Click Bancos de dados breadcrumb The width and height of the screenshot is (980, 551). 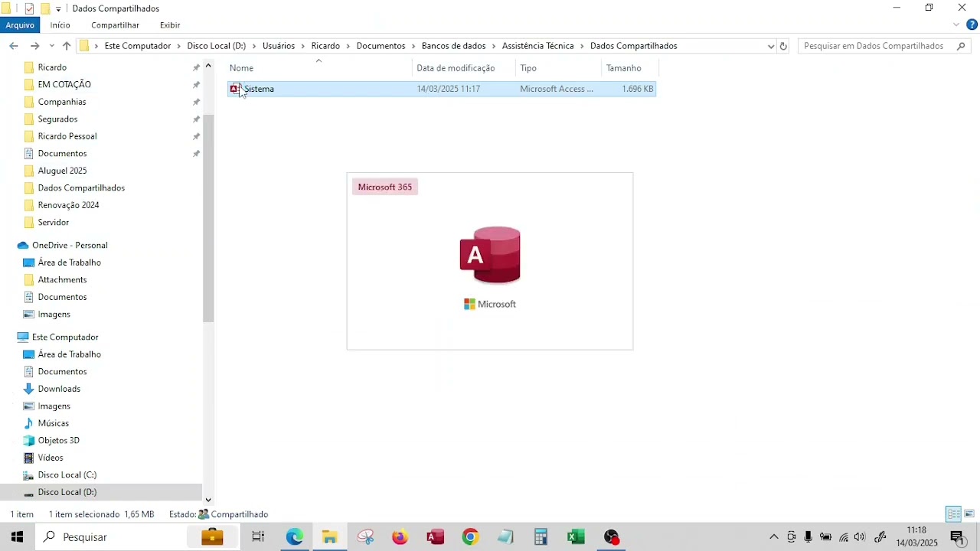(x=453, y=46)
